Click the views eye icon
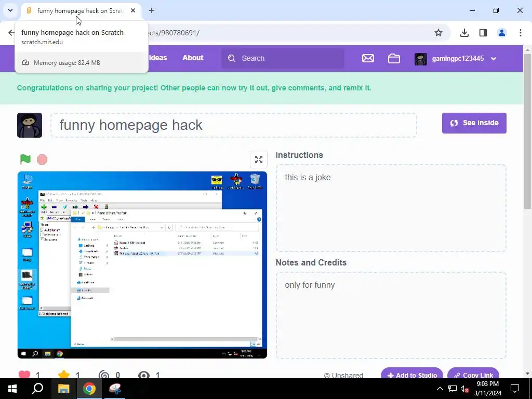The width and height of the screenshot is (532, 399). click(144, 375)
